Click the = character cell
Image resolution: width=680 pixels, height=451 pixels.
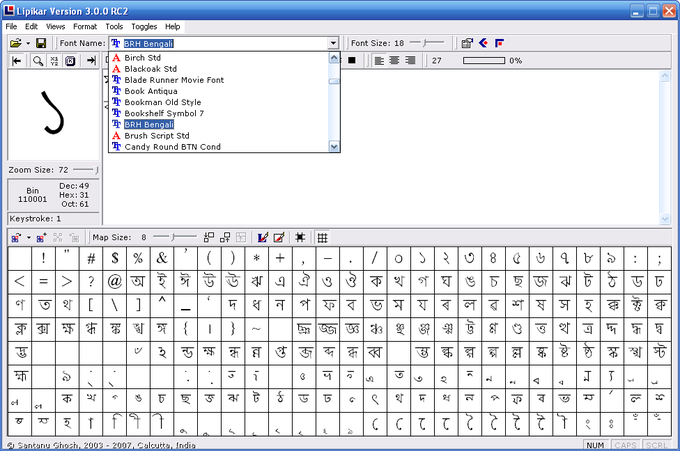tap(43, 282)
